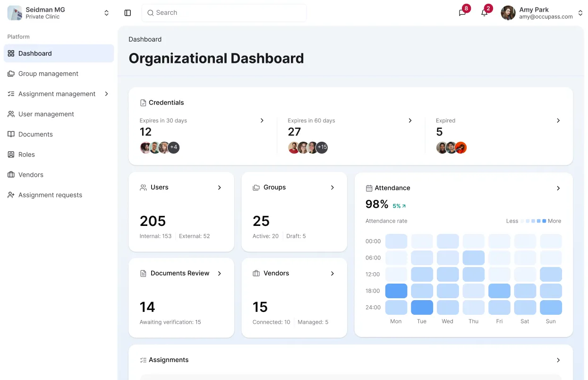The width and height of the screenshot is (588, 380).
Task: Open the notifications bell icon
Action: tap(484, 13)
